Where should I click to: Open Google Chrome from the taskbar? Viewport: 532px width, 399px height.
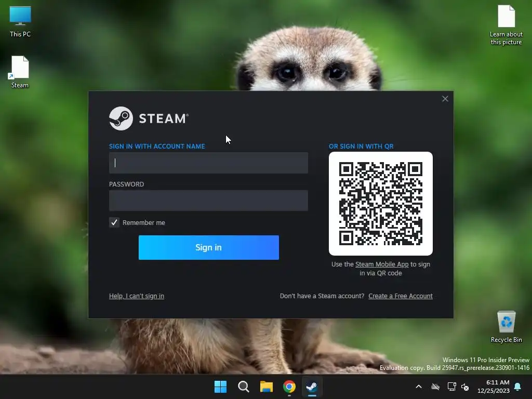point(289,387)
